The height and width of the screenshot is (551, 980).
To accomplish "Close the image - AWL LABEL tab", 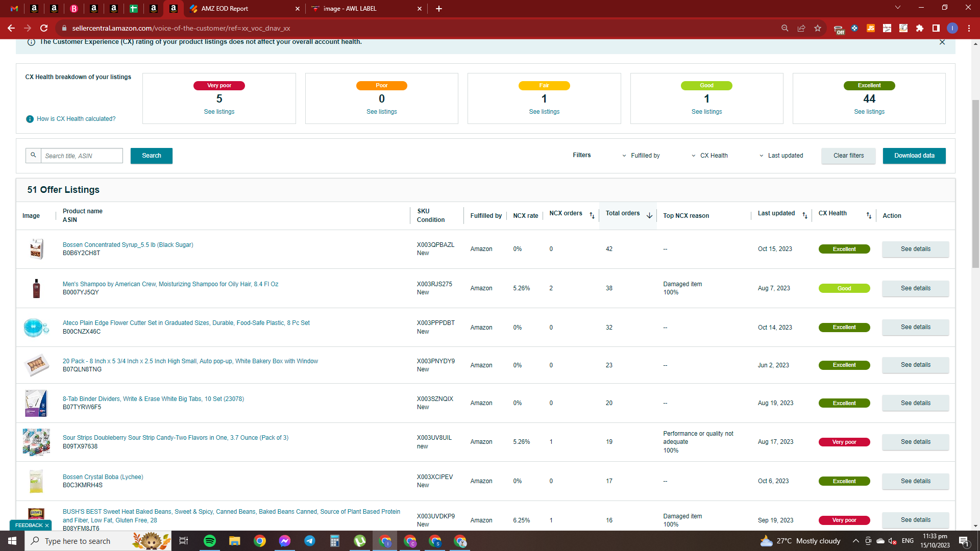I will tap(420, 9).
